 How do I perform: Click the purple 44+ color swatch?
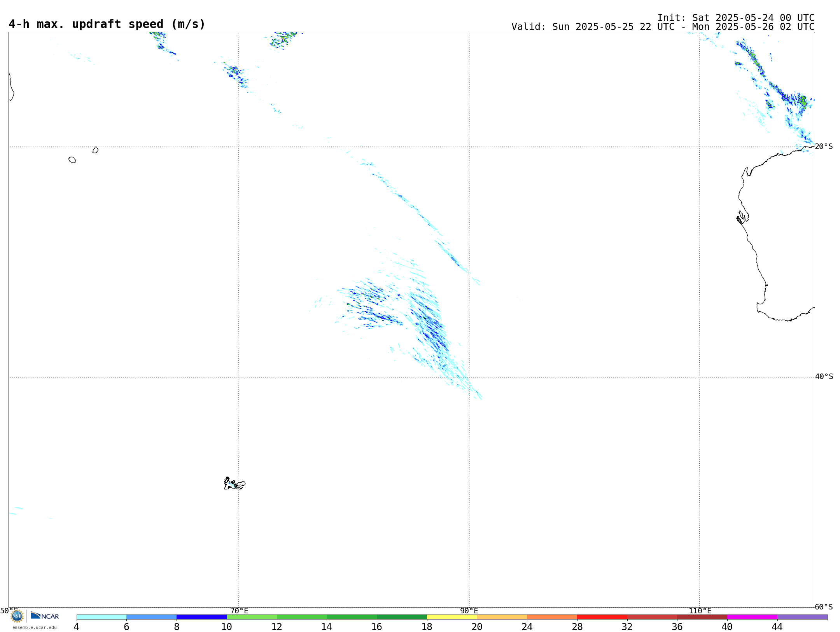(802, 617)
